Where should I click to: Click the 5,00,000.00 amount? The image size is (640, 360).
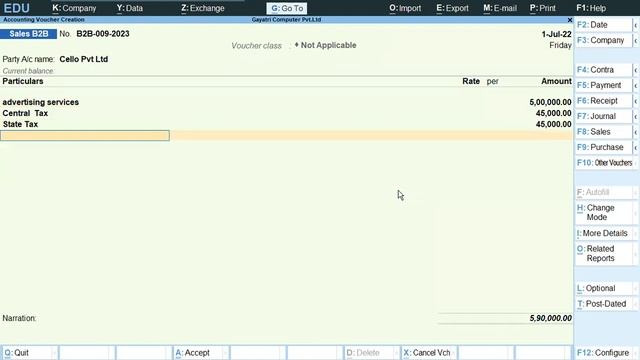pos(550,102)
